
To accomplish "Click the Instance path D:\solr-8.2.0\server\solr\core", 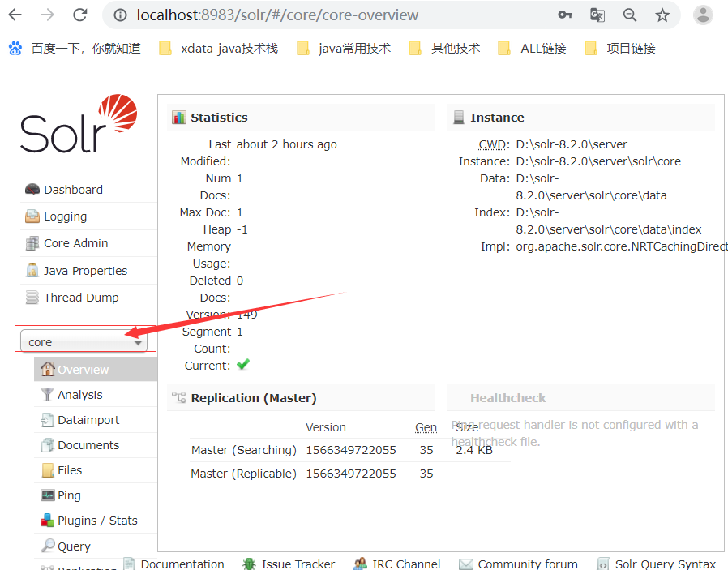I will [598, 161].
